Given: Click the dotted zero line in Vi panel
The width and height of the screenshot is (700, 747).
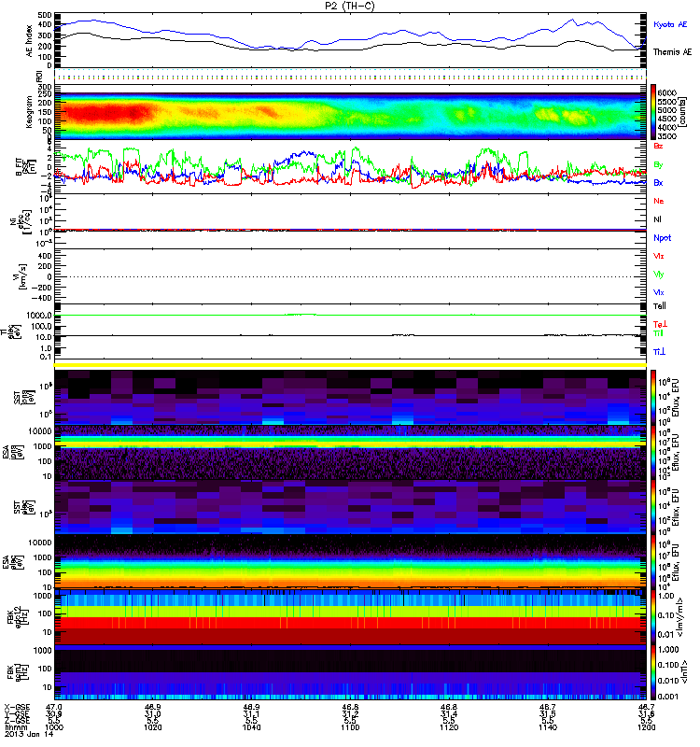Looking at the screenshot, I should 351,276.
